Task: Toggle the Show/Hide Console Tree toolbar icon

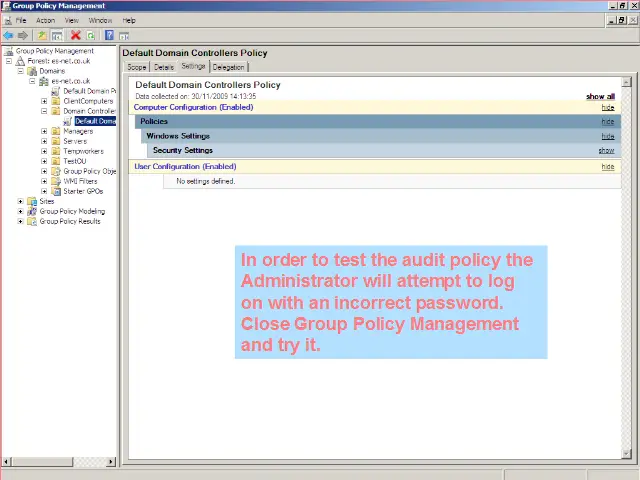Action: pos(57,36)
